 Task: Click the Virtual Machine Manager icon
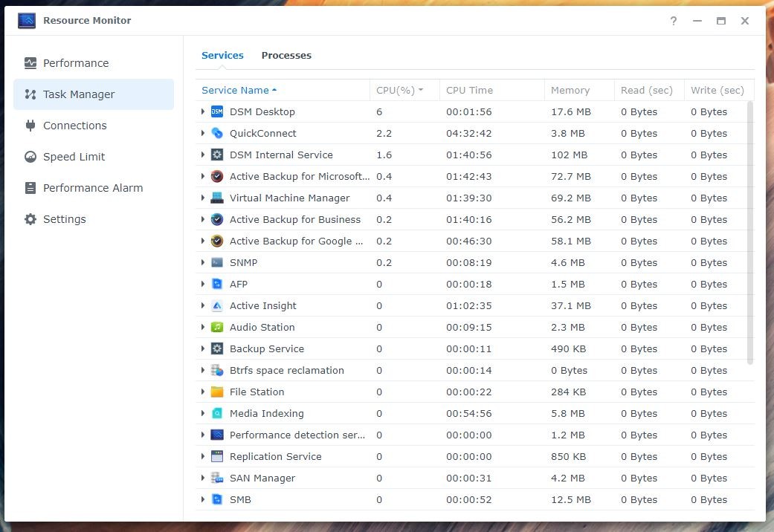(216, 198)
